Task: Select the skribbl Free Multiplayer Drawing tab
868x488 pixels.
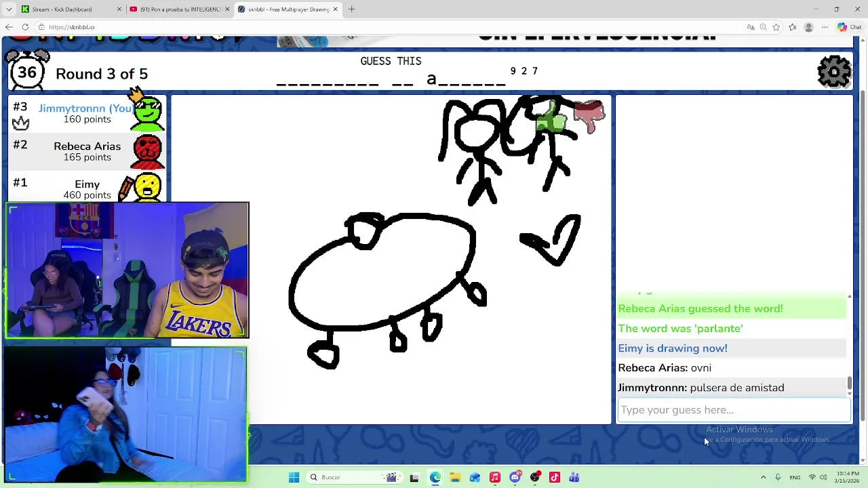Action: click(x=288, y=9)
